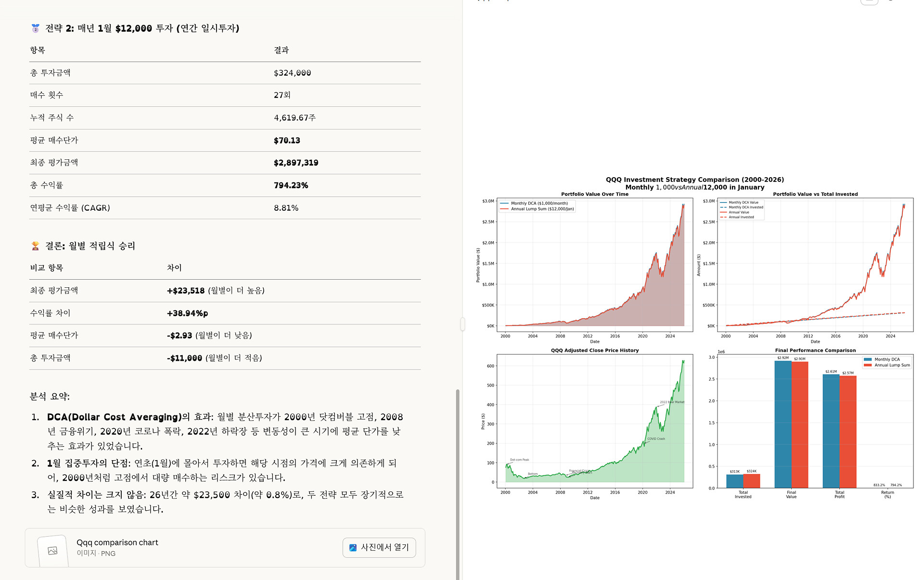Click the '+$23,518' difference value in conclusion table

[186, 291]
